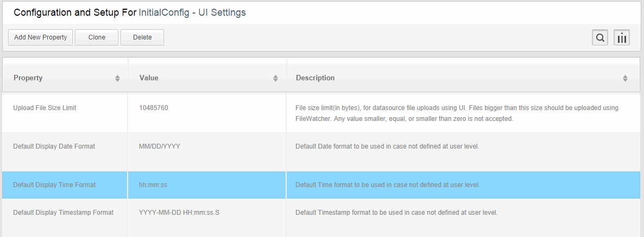This screenshot has height=237, width=644.
Task: Select Default Display Time Format row
Action: point(321,185)
